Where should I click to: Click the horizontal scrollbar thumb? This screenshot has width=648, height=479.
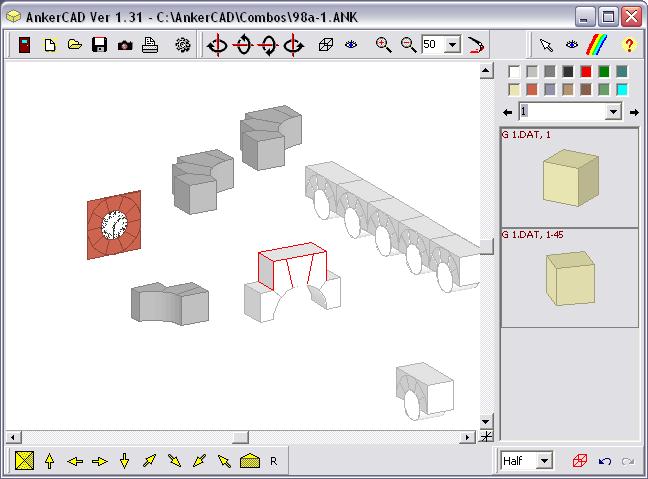[241, 437]
